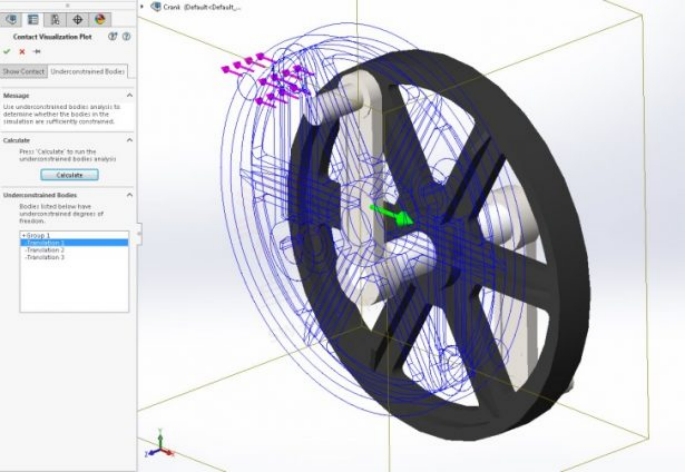
Task: Cancel with the red X icon
Action: coord(22,52)
